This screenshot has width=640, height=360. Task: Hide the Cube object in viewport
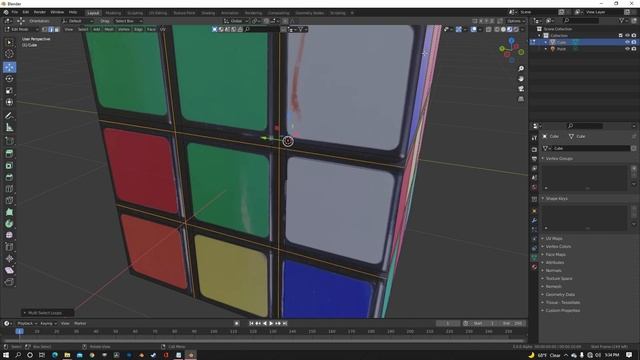click(x=627, y=42)
